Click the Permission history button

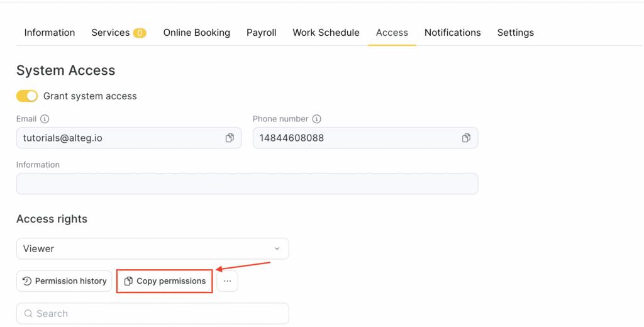tap(64, 281)
